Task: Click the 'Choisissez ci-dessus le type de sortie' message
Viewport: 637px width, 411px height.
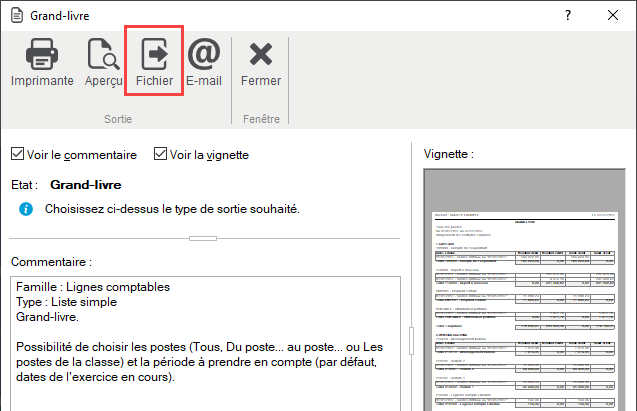Action: click(172, 209)
